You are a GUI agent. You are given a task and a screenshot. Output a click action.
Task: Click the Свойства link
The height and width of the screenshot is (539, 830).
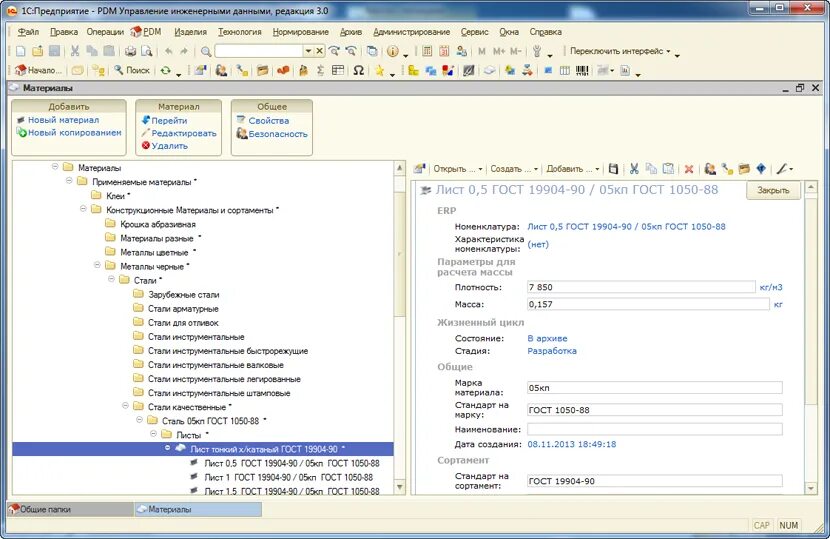[269, 121]
